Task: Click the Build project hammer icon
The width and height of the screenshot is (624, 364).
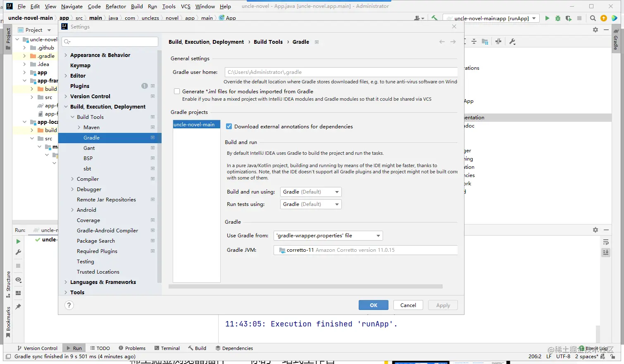Action: [x=434, y=18]
